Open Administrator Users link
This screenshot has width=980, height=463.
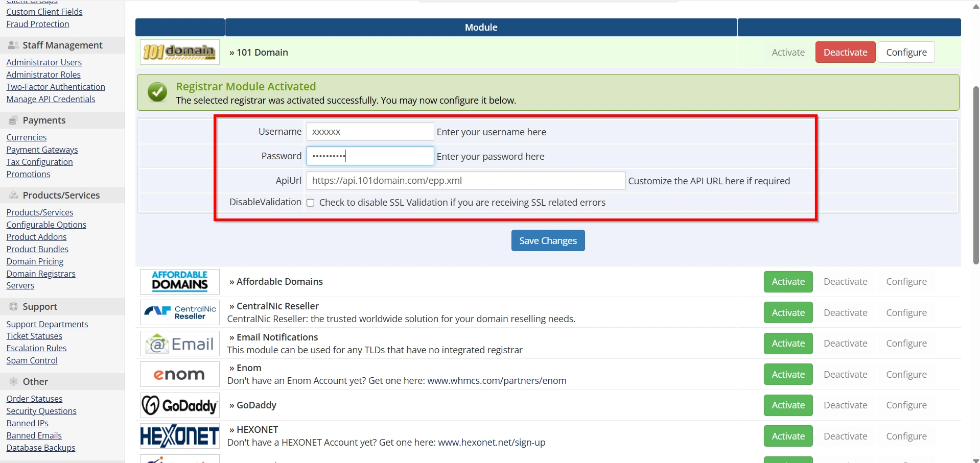tap(44, 62)
